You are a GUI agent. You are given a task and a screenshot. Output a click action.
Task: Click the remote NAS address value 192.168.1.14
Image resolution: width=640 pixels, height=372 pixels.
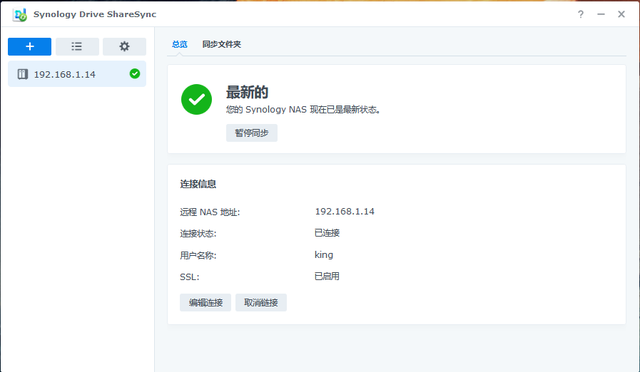tap(344, 212)
